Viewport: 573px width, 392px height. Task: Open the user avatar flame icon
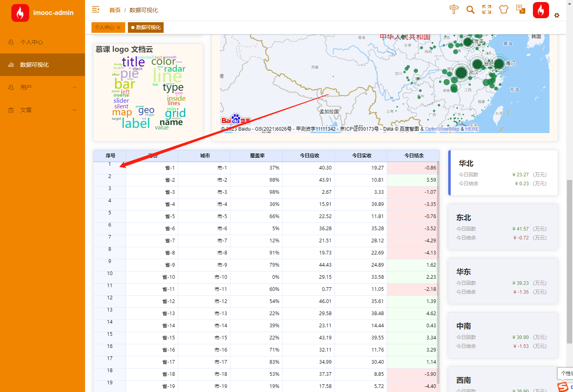click(x=541, y=10)
